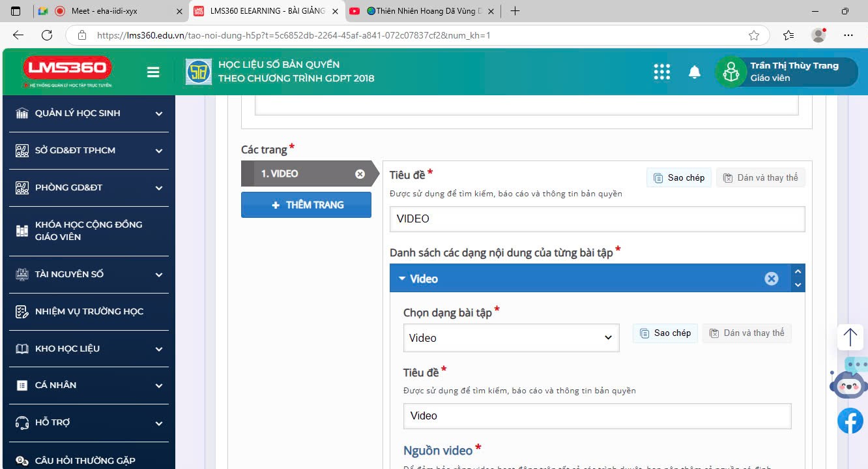Expand the KHO HỌC LIỆU sidebar menu
The width and height of the screenshot is (868, 469).
coord(89,349)
